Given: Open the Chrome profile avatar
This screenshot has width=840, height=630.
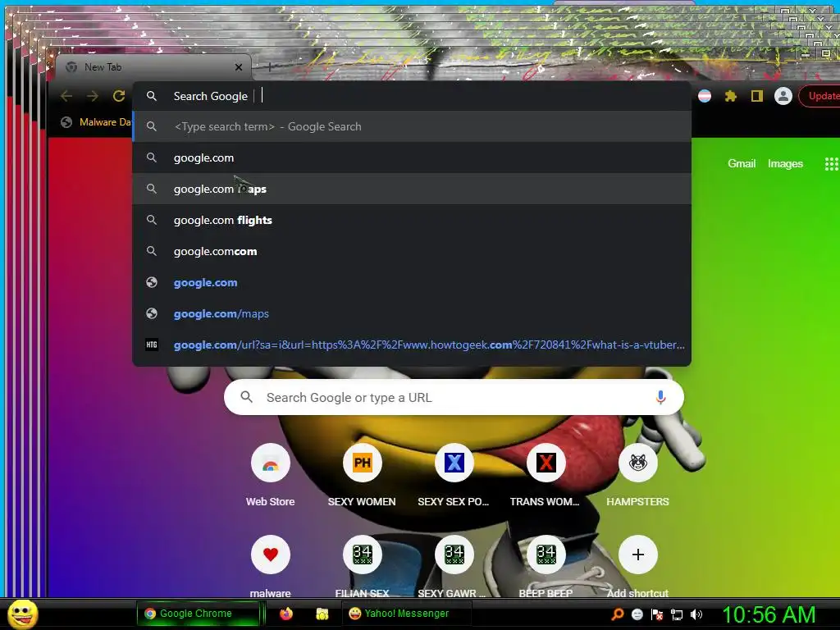Looking at the screenshot, I should point(783,96).
